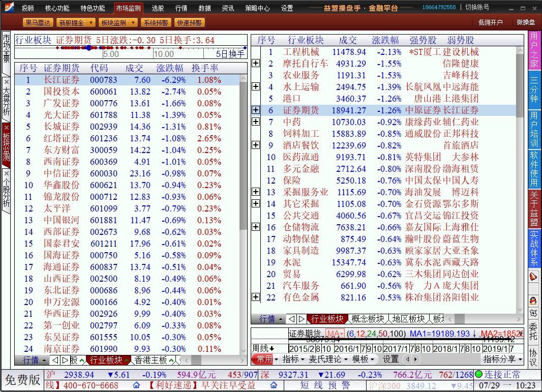Switch to 地区板块 tab in right panel

click(409, 319)
